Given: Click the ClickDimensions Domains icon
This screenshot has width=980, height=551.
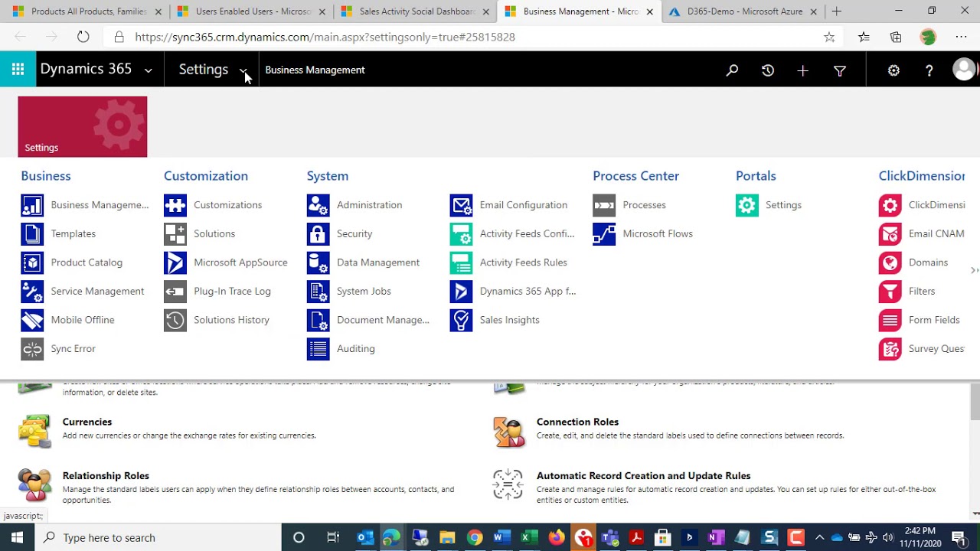Looking at the screenshot, I should coord(890,262).
